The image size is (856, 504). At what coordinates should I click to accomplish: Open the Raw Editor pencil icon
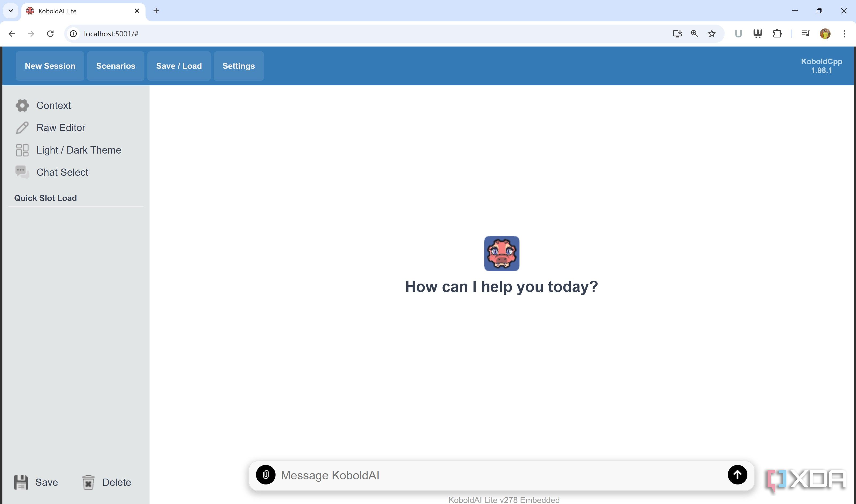[22, 128]
